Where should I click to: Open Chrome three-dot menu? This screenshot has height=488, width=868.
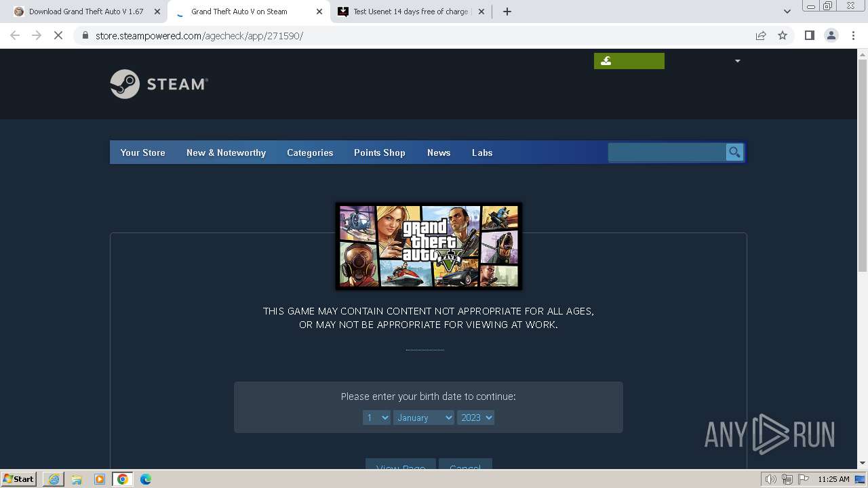pos(854,35)
